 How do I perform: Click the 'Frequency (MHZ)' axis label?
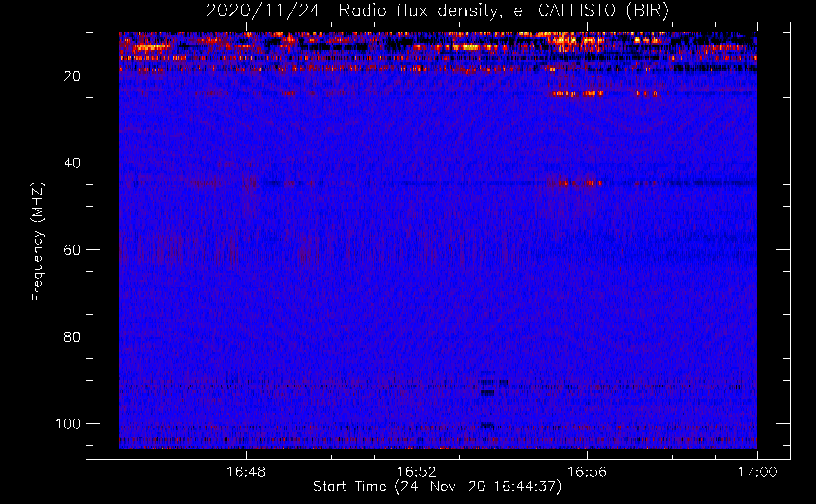click(x=38, y=241)
